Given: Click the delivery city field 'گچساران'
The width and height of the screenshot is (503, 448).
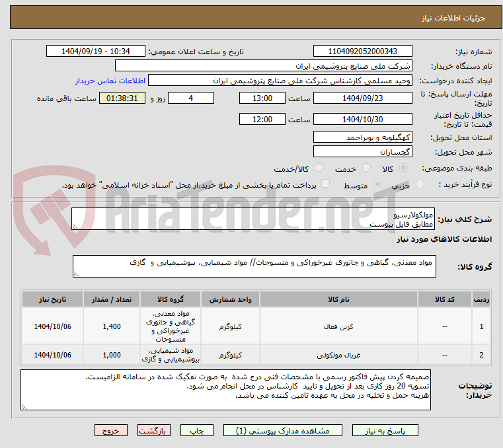Looking at the screenshot, I should click(362, 152).
